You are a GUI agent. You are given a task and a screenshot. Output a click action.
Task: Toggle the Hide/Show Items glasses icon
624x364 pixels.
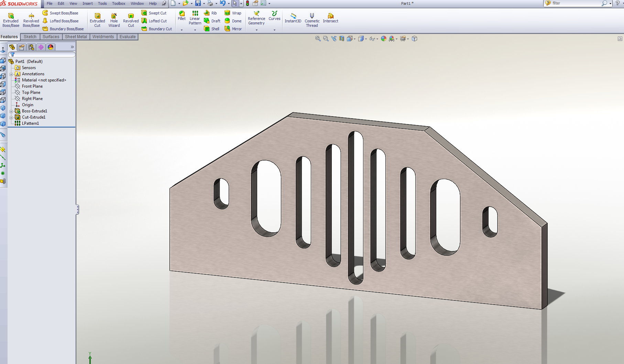click(372, 38)
